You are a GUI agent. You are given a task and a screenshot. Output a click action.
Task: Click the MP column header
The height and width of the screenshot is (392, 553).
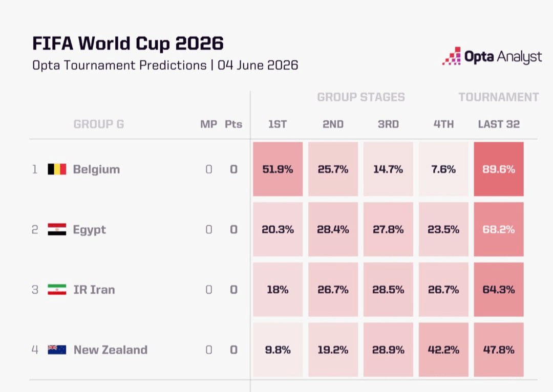tap(209, 124)
